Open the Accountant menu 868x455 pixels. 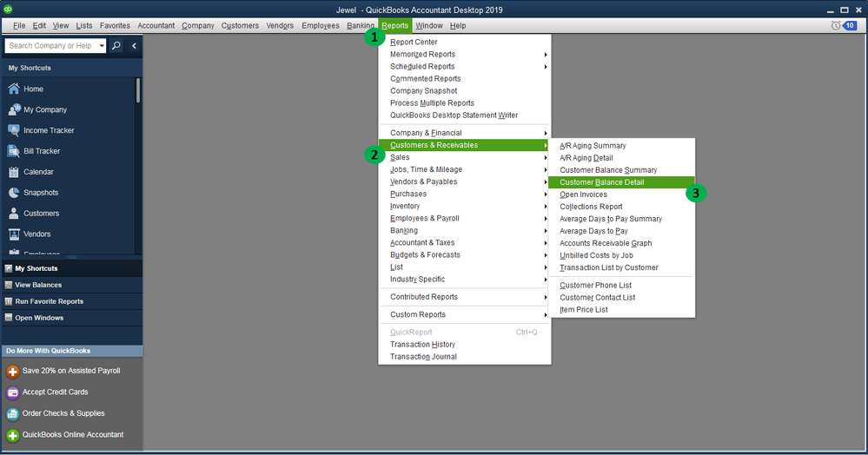[x=156, y=25]
